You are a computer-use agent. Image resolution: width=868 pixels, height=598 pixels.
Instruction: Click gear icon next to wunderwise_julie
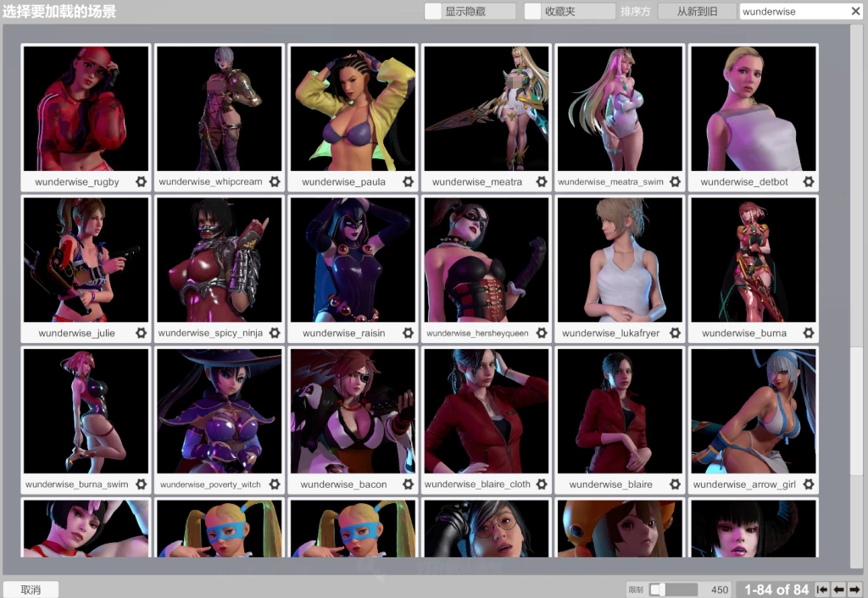coord(141,334)
